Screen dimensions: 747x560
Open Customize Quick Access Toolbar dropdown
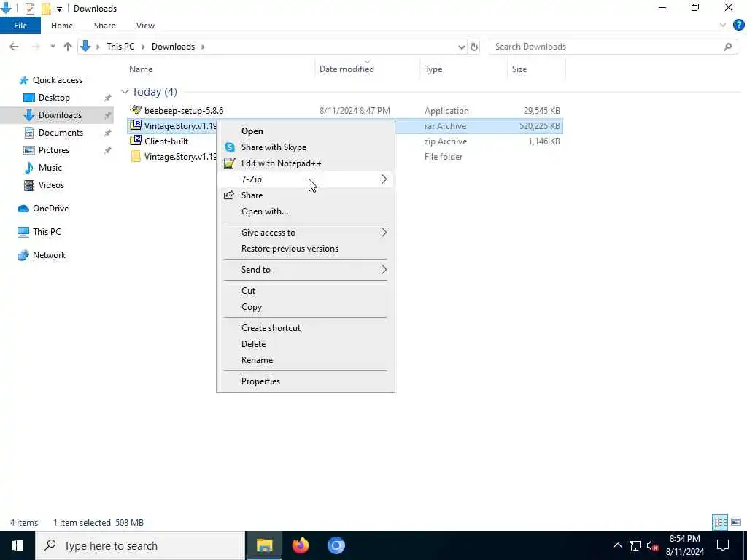point(59,9)
